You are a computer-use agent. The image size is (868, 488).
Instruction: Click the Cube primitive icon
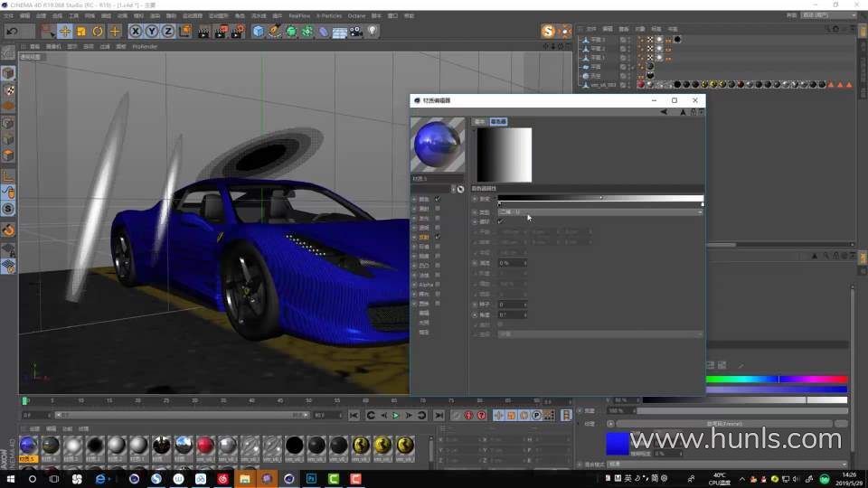259,31
